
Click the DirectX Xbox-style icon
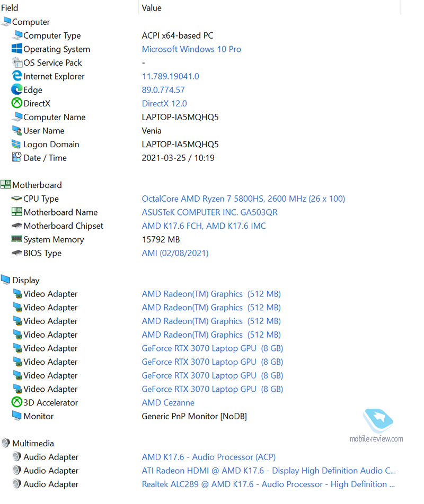17,103
